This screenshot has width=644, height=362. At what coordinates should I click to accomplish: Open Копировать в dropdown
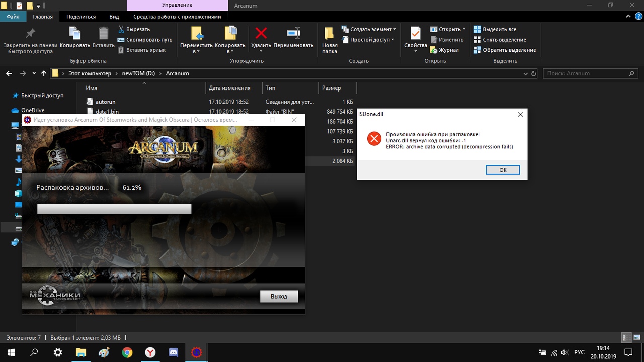click(230, 40)
